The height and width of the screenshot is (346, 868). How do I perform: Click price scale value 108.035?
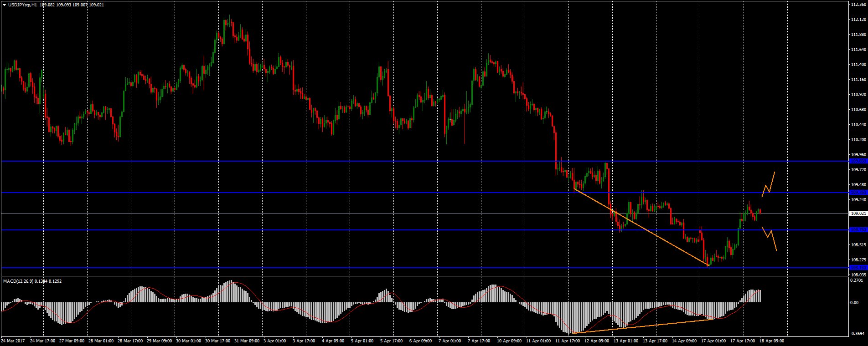[858, 275]
